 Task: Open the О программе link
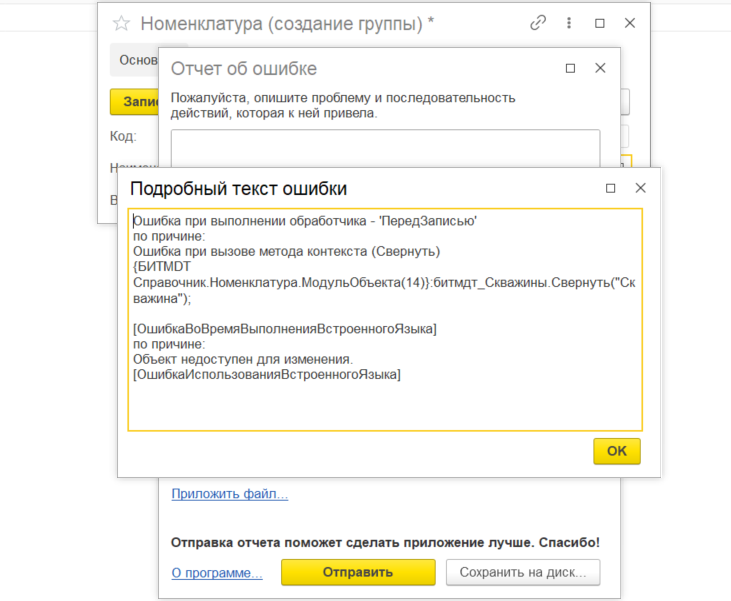coord(216,573)
